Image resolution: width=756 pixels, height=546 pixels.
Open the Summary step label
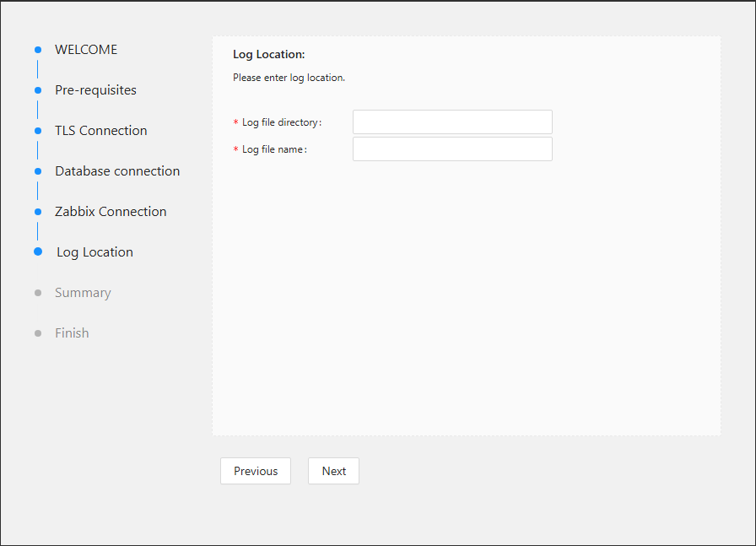[x=83, y=293]
